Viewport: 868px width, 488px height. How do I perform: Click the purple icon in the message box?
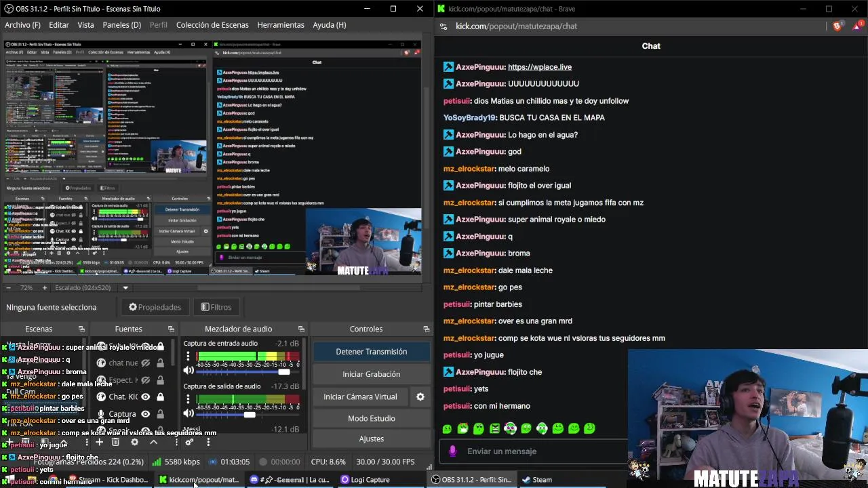point(453,451)
